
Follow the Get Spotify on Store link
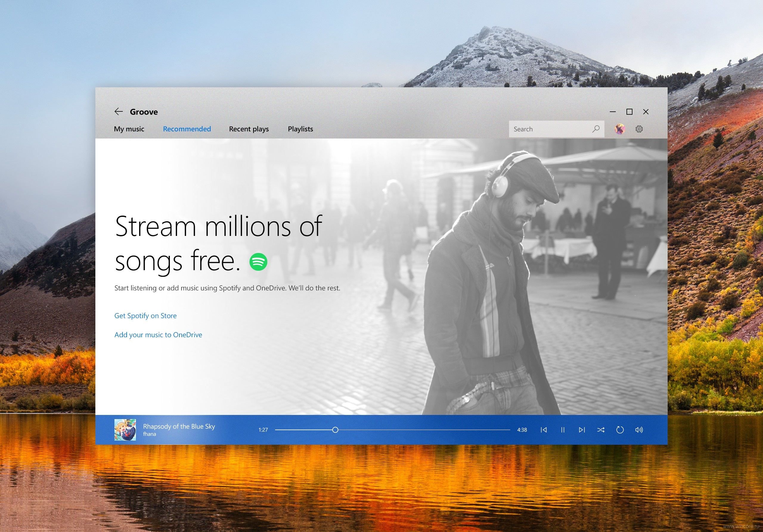pyautogui.click(x=145, y=316)
